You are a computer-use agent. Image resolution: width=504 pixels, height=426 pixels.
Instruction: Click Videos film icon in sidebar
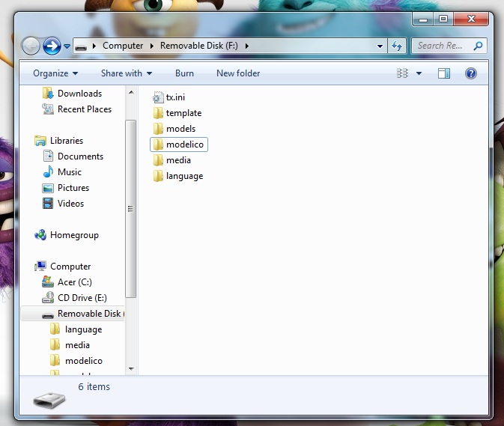(x=48, y=204)
